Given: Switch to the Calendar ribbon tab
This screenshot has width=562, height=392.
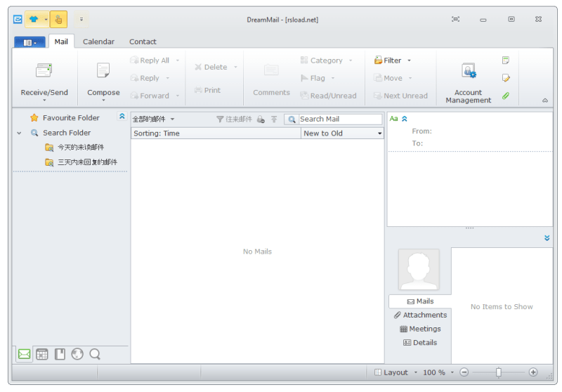Looking at the screenshot, I should point(98,41).
